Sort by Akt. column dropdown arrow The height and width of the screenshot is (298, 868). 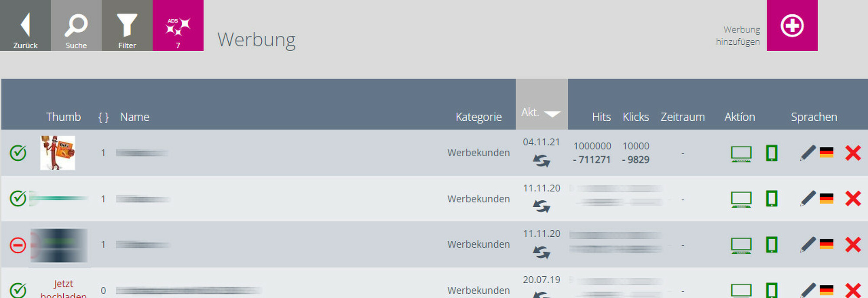[552, 114]
